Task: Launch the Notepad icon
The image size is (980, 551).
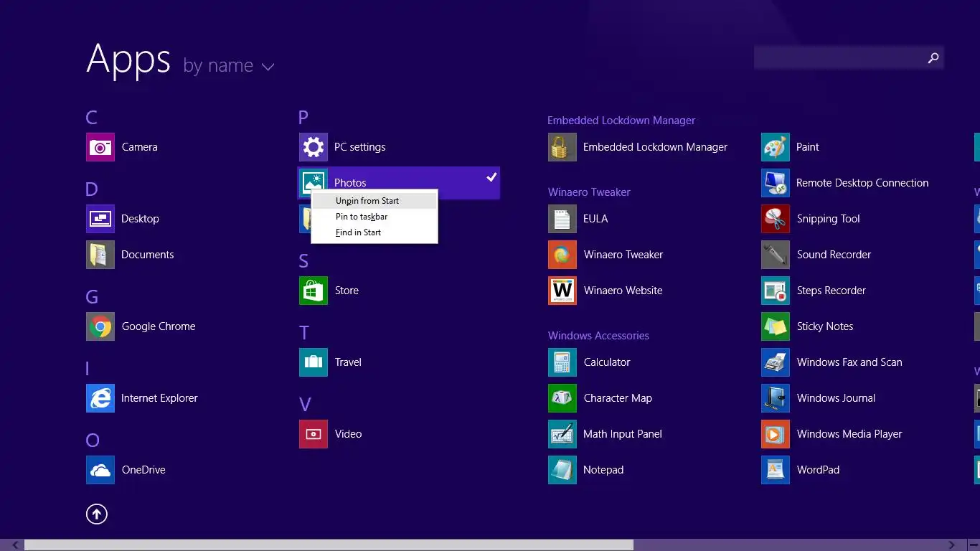Action: tap(562, 470)
